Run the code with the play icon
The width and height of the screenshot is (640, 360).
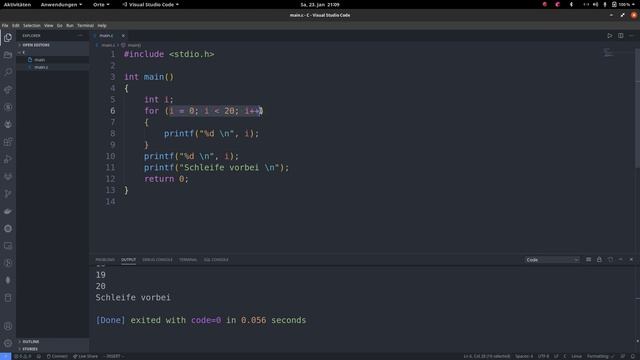click(x=609, y=36)
